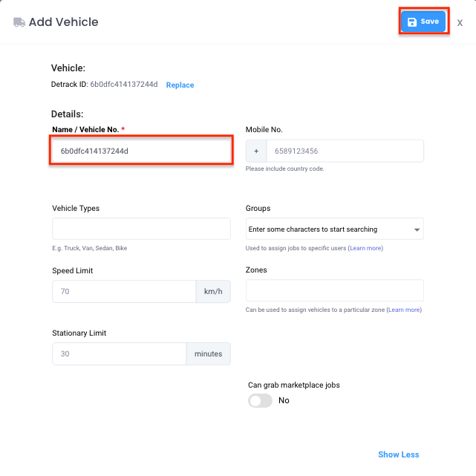This screenshot has width=476, height=476.
Task: Click the Zones input field
Action: [334, 290]
